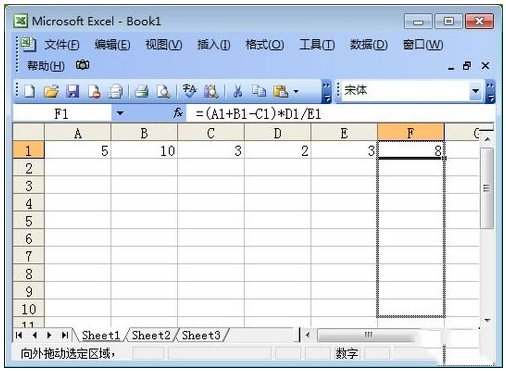This screenshot has width=506, height=371.
Task: Open the 数据(D) menu
Action: click(x=369, y=44)
